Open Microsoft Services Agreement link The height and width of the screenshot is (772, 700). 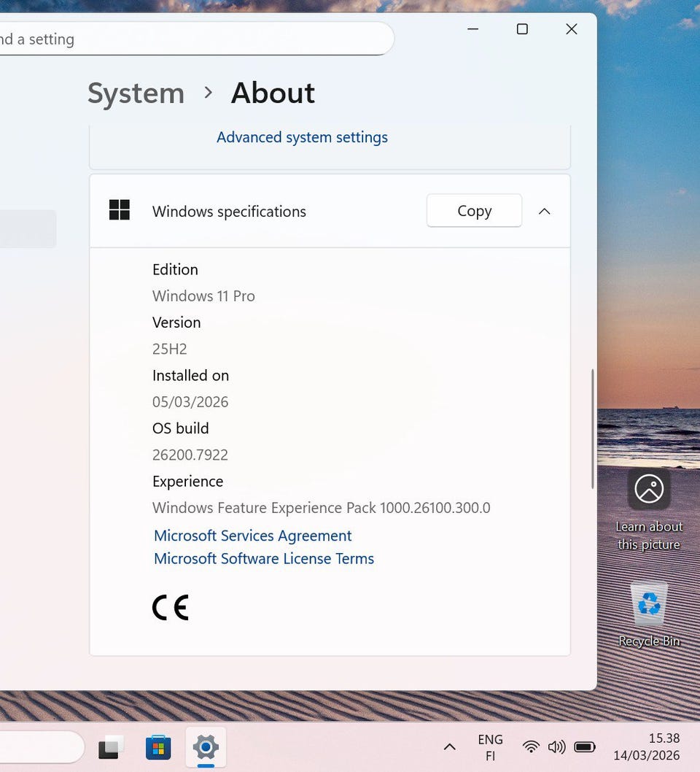(x=253, y=536)
